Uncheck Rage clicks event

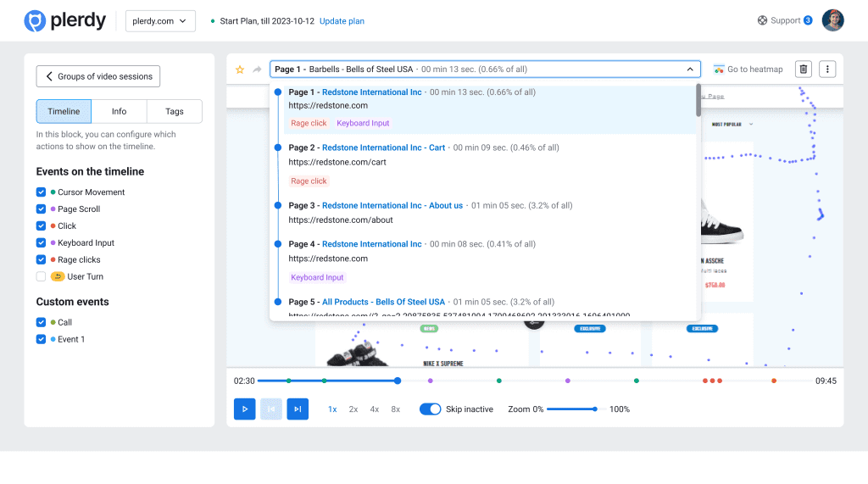tap(41, 259)
